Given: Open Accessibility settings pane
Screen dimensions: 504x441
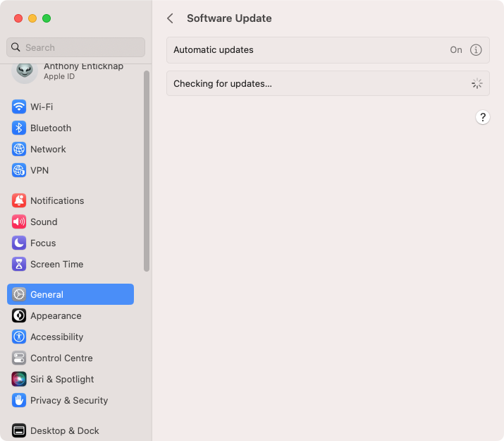Looking at the screenshot, I should click(x=70, y=337).
